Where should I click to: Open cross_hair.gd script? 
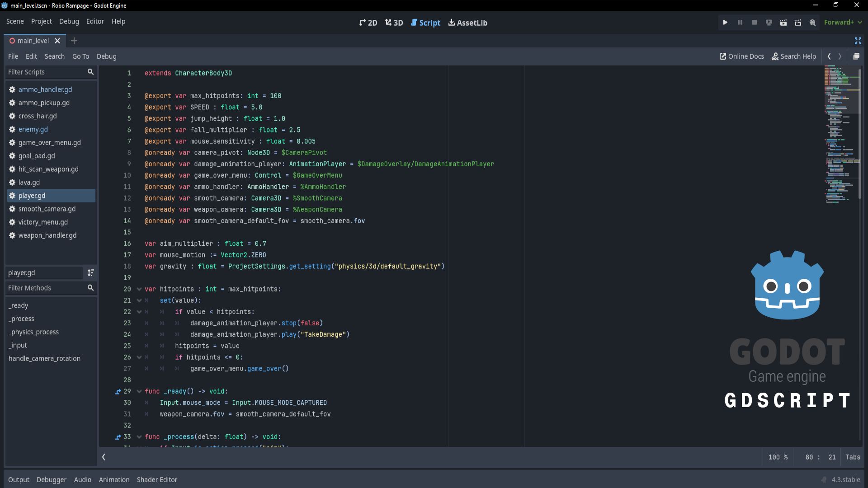[51, 116]
